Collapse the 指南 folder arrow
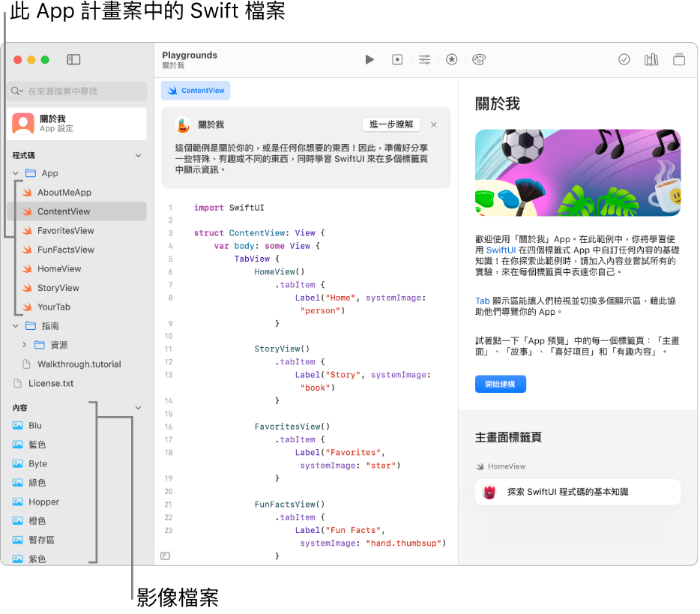Screen dimensions: 700x614 tap(16, 326)
